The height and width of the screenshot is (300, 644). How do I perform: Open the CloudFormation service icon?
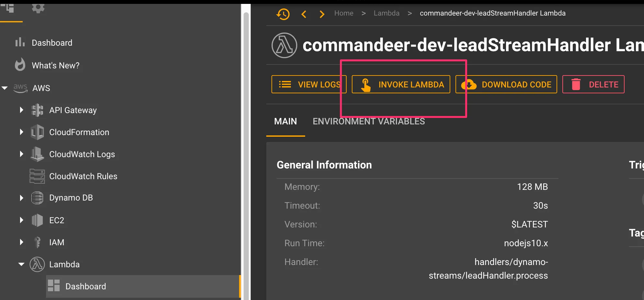point(37,132)
